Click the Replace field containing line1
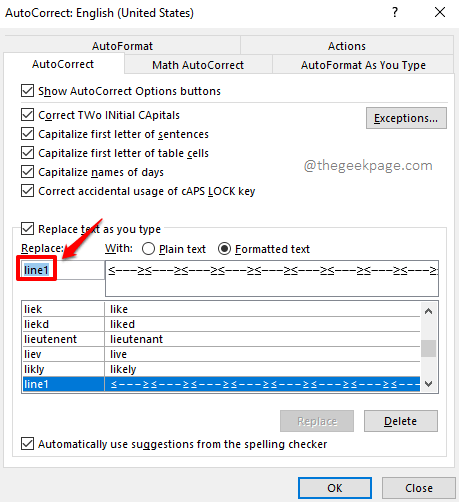Viewport: 459px width, 502px height. [62, 270]
